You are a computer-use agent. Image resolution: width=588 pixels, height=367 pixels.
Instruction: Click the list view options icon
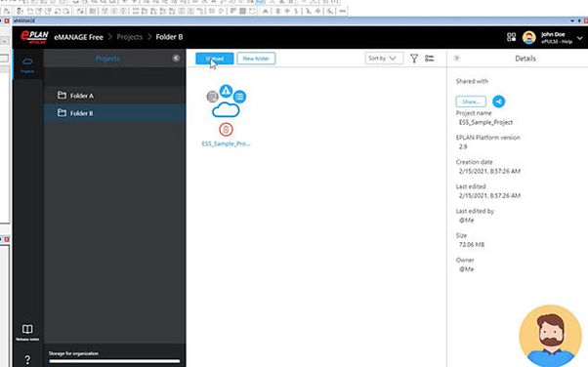click(x=430, y=59)
